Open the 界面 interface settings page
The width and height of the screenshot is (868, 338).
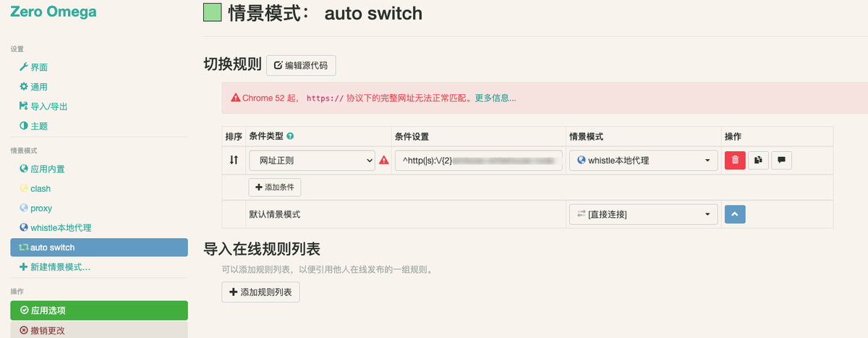tap(38, 67)
